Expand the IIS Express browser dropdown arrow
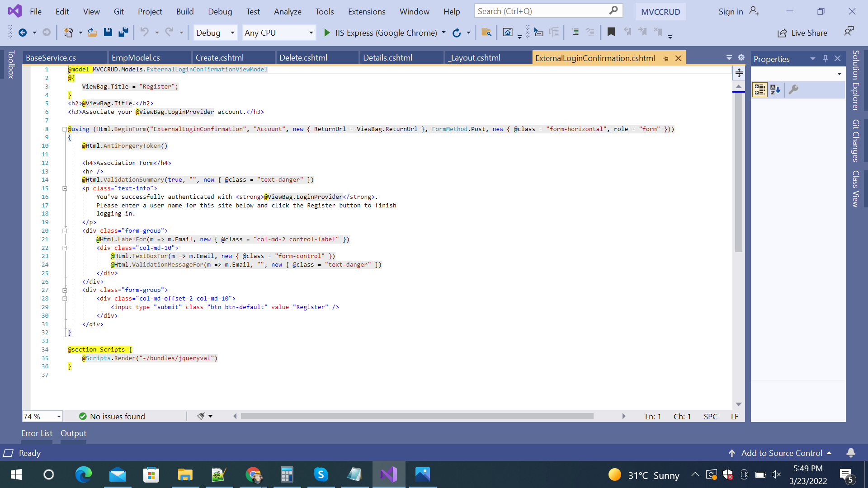 [x=443, y=33]
